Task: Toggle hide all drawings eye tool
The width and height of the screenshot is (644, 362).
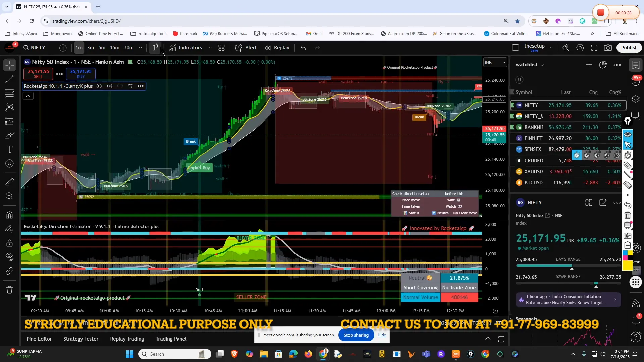Action: pyautogui.click(x=10, y=256)
